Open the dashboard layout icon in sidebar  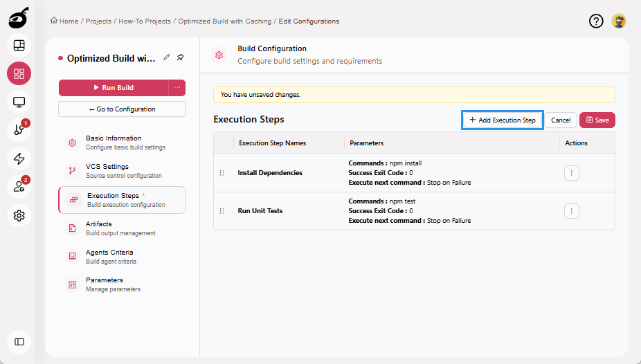(x=19, y=46)
